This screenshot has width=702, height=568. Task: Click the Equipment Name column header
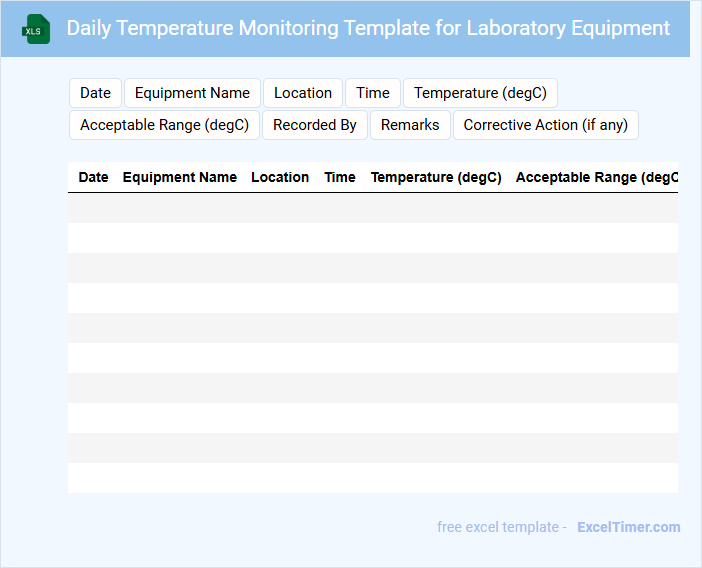[x=180, y=177]
